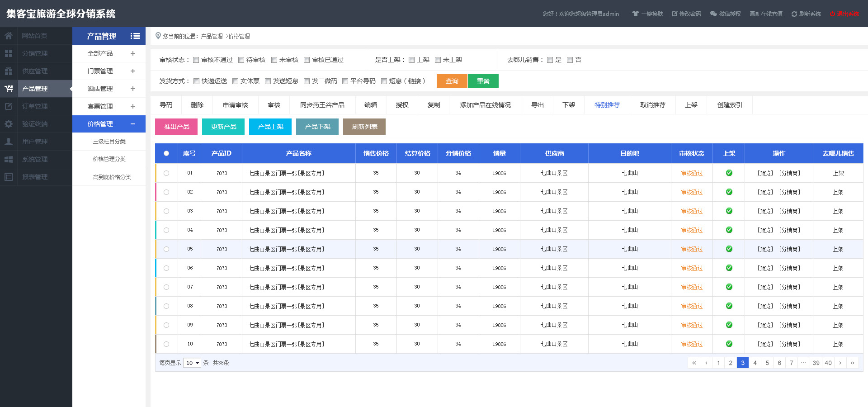Screen dimensions: 868x407
Task: Expand 酒店管理 with its plus sign
Action: pos(133,89)
